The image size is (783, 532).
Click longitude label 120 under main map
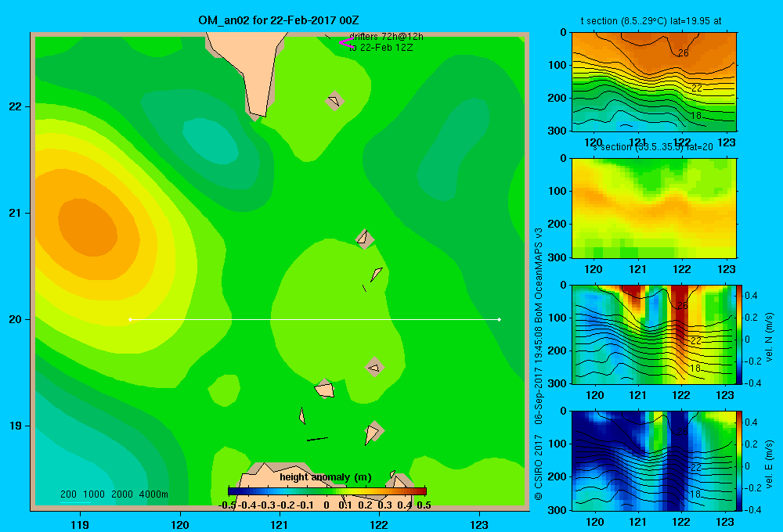click(x=180, y=524)
